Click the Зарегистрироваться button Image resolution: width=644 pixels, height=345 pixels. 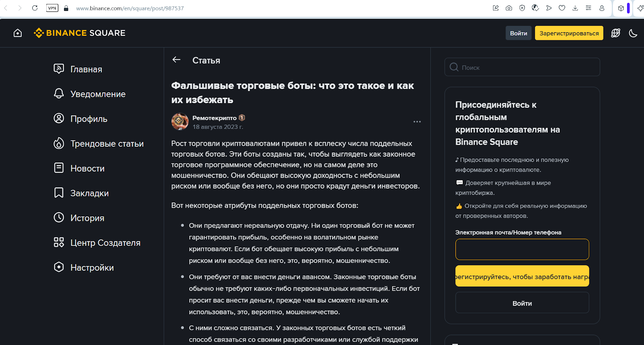[568, 33]
